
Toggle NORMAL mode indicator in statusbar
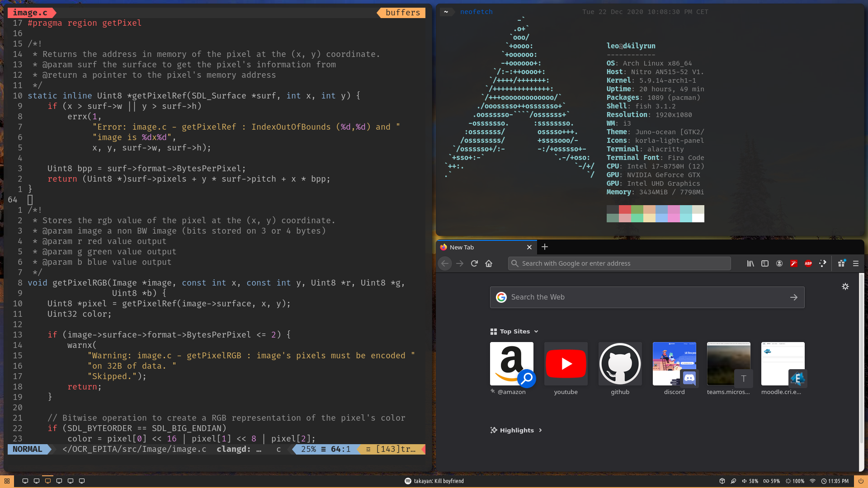(x=28, y=449)
